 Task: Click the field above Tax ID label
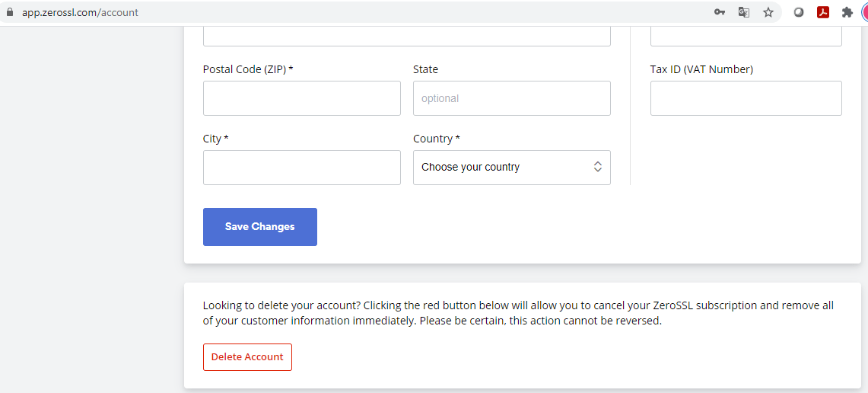pos(746,36)
